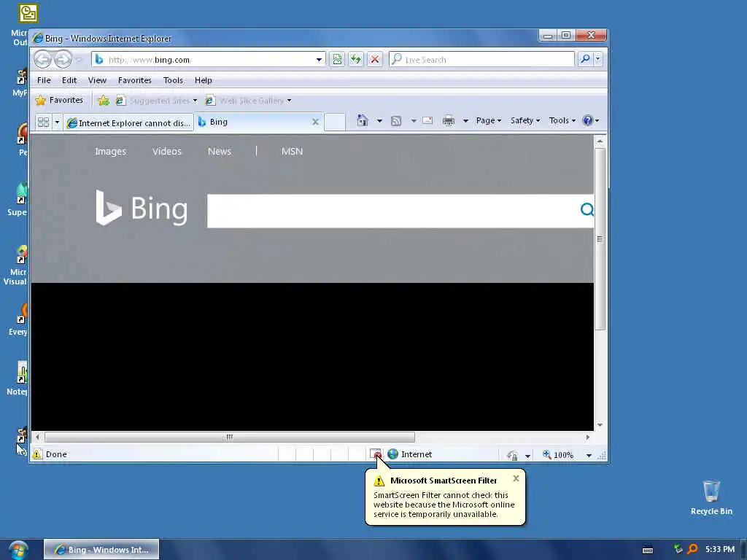This screenshot has height=560, width=747.
Task: Click the red Stop loading icon
Action: pos(375,60)
